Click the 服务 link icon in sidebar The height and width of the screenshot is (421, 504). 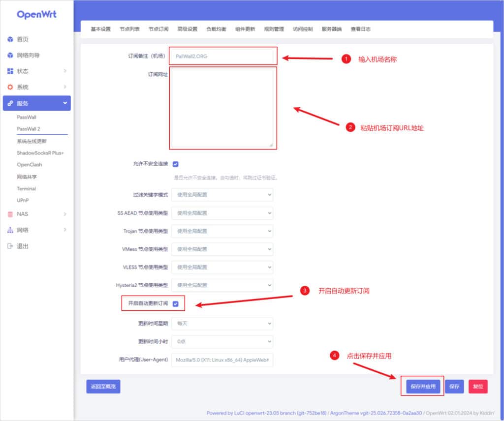(10, 103)
